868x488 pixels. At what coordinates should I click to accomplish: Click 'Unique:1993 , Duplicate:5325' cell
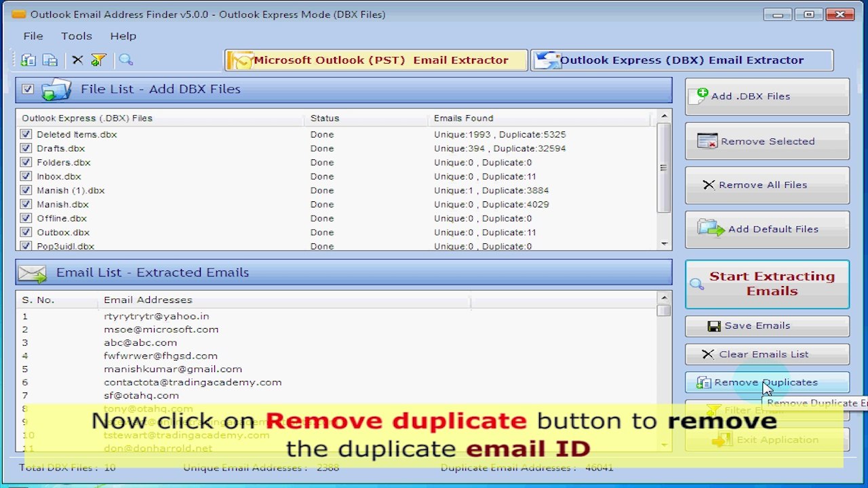[500, 135]
